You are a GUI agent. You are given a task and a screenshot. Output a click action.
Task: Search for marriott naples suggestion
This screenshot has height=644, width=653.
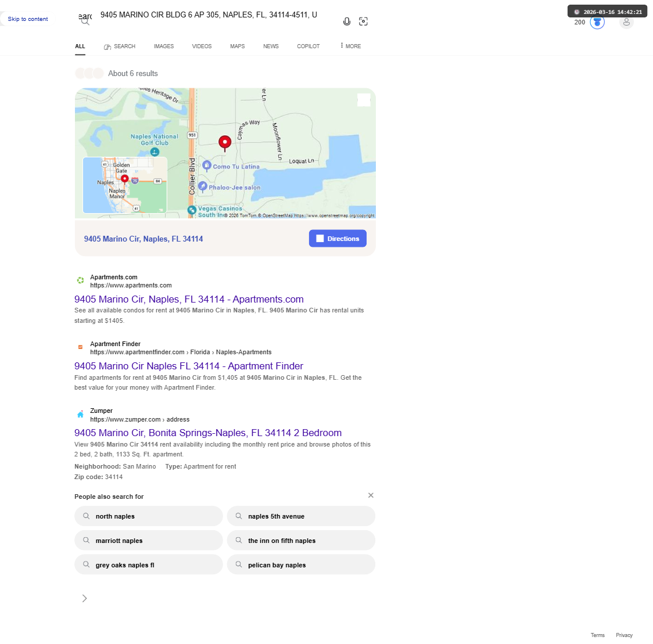[x=149, y=540]
